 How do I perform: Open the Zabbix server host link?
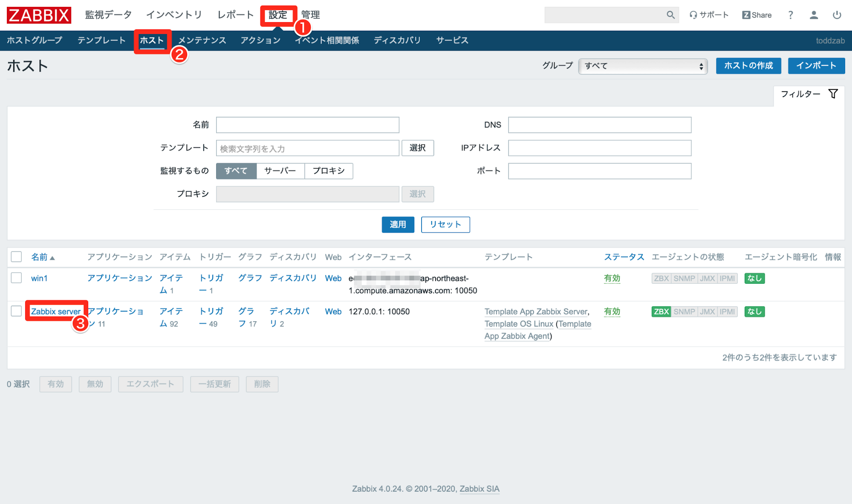click(x=55, y=311)
